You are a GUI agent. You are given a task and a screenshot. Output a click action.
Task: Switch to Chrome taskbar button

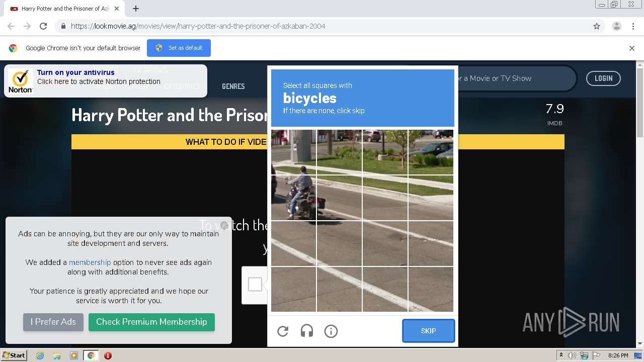point(91,355)
